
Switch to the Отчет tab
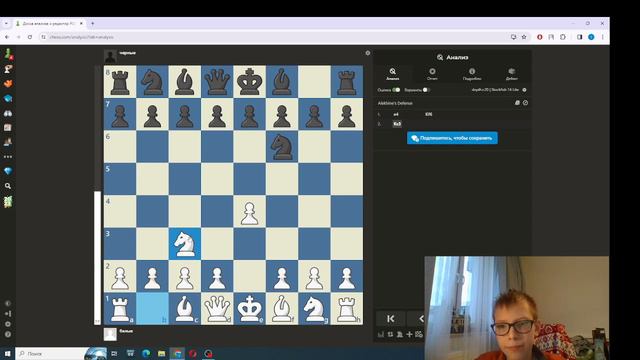pos(432,74)
